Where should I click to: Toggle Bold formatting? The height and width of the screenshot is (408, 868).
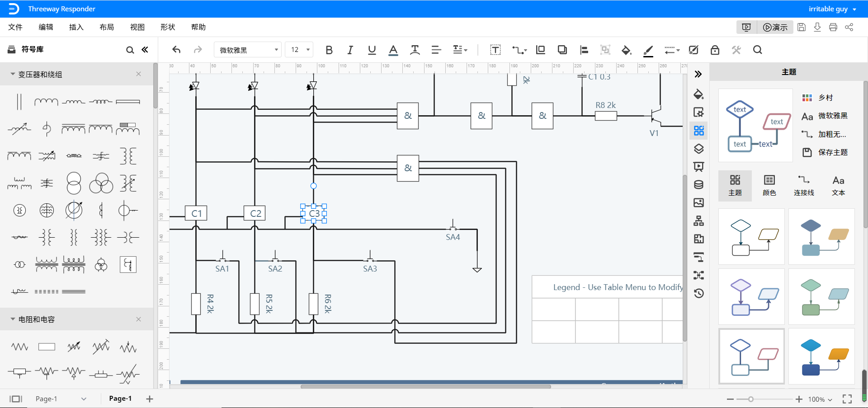click(329, 50)
